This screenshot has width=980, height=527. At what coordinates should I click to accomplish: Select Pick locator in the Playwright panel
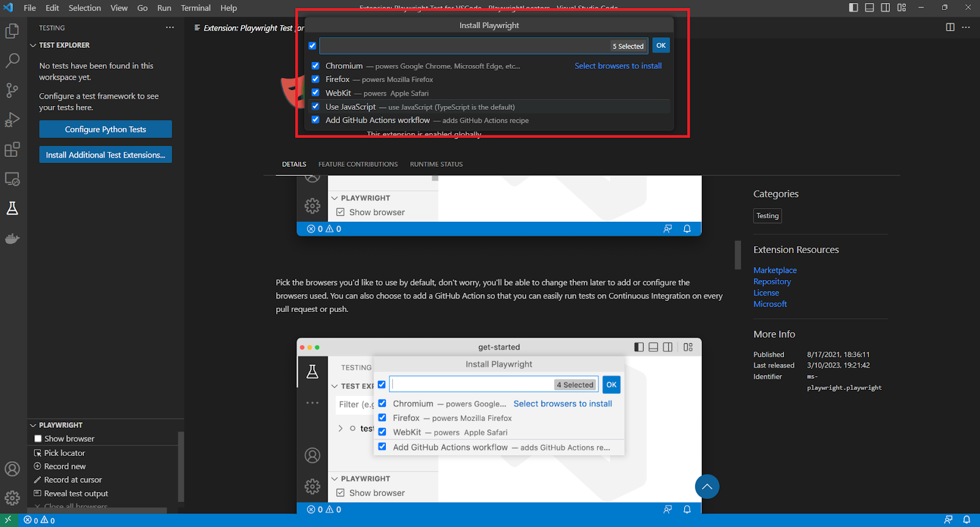click(64, 453)
